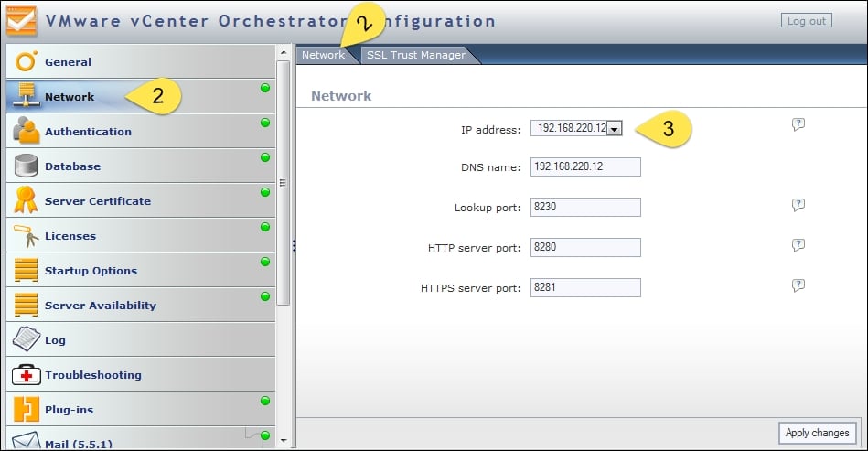Show help for HTTP server port
The image size is (868, 451).
(798, 244)
